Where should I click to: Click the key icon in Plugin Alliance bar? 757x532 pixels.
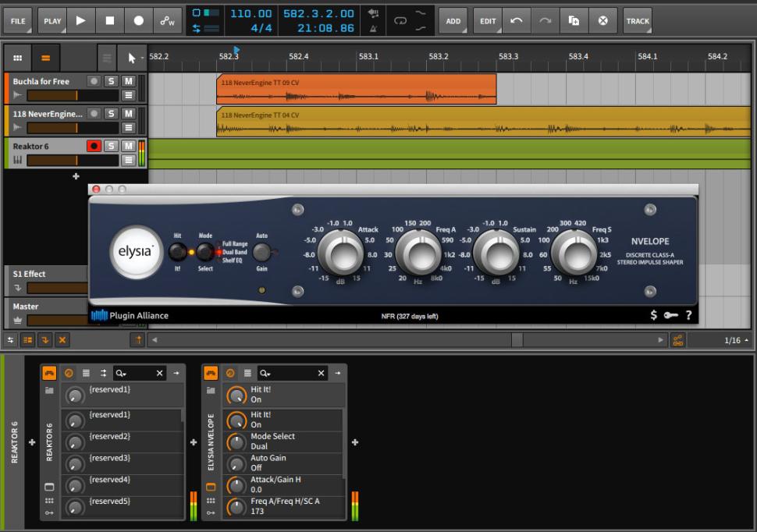[671, 315]
